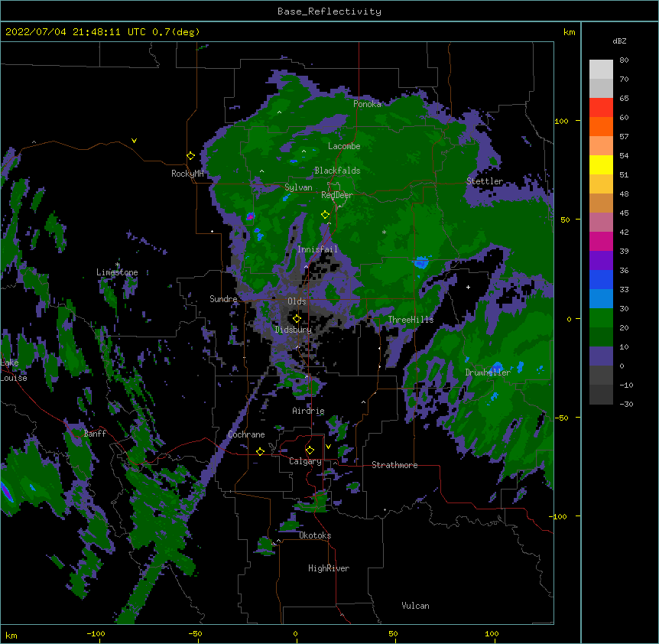
Task: Click the Drumheller label
Action: pyautogui.click(x=488, y=372)
